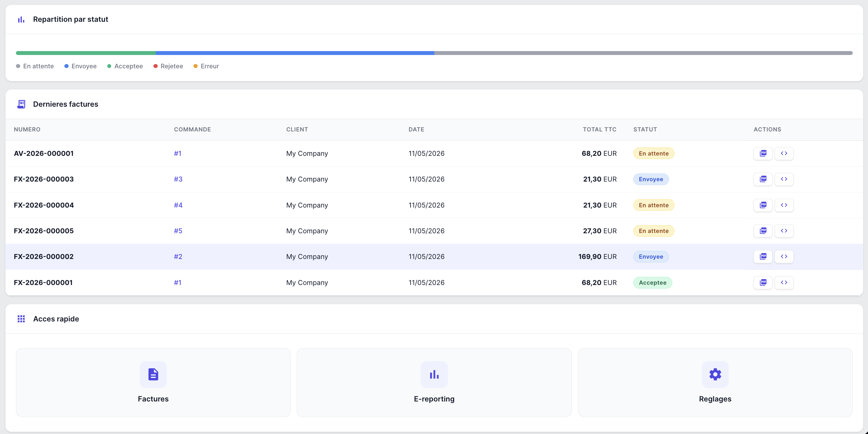Click the bar chart icon beside Repartition par statut
The image size is (868, 434).
click(21, 20)
